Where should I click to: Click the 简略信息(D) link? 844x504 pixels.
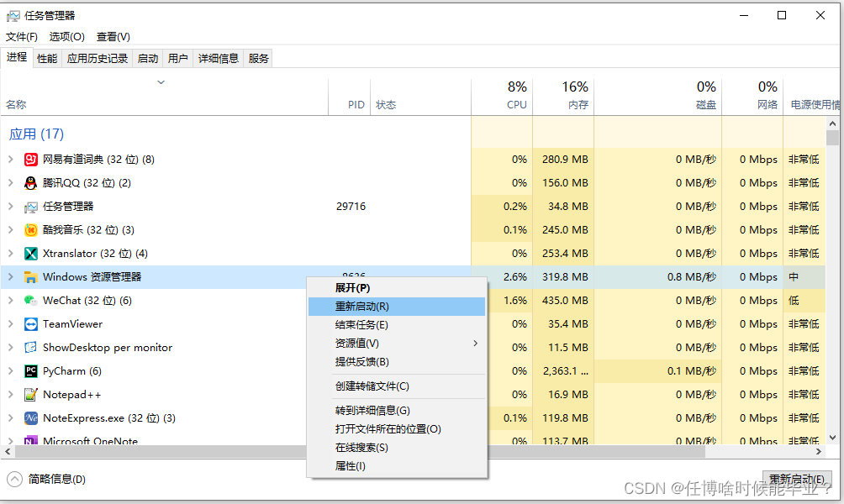(x=56, y=480)
